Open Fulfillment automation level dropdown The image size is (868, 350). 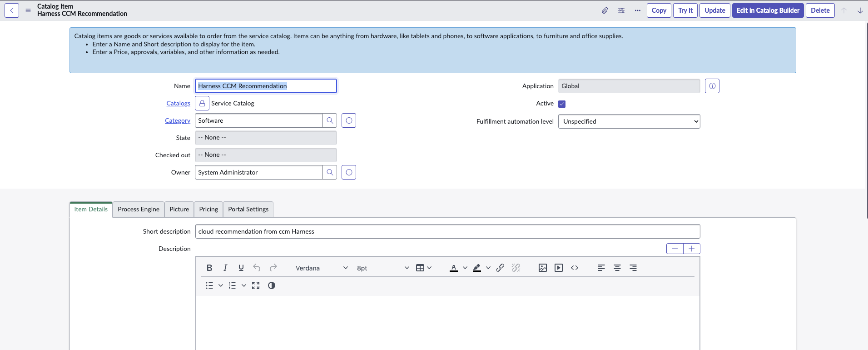tap(629, 121)
